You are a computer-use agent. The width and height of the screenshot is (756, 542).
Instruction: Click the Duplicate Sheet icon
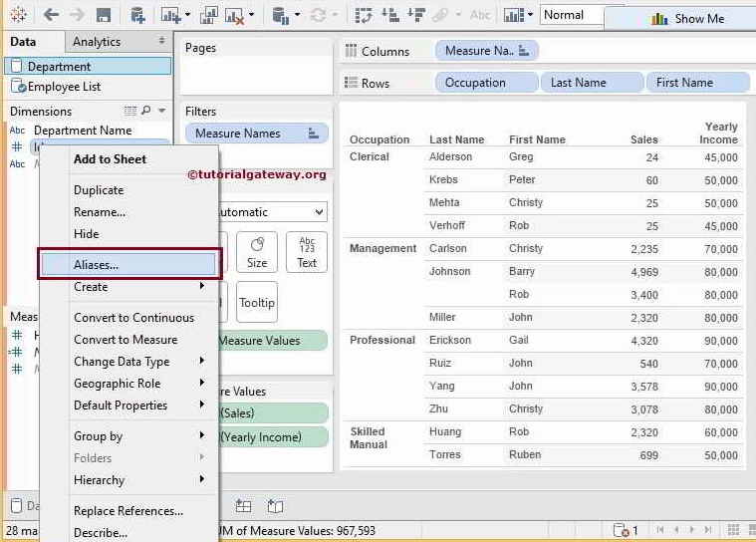coord(208,15)
